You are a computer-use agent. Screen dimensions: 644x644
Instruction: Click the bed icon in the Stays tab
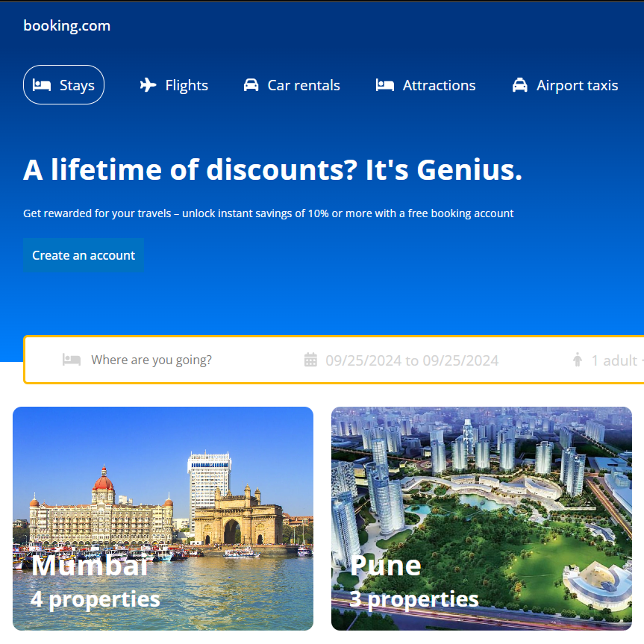tap(42, 85)
